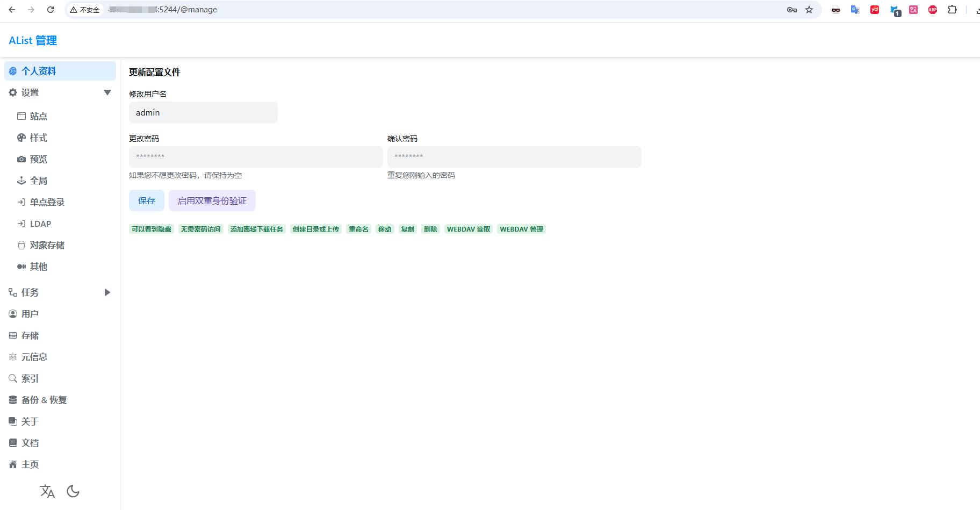
Task: Click the browser forward arrow
Action: [x=31, y=10]
